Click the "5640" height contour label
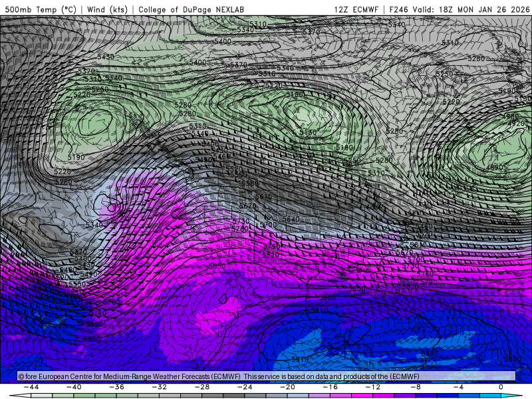 click(291, 219)
